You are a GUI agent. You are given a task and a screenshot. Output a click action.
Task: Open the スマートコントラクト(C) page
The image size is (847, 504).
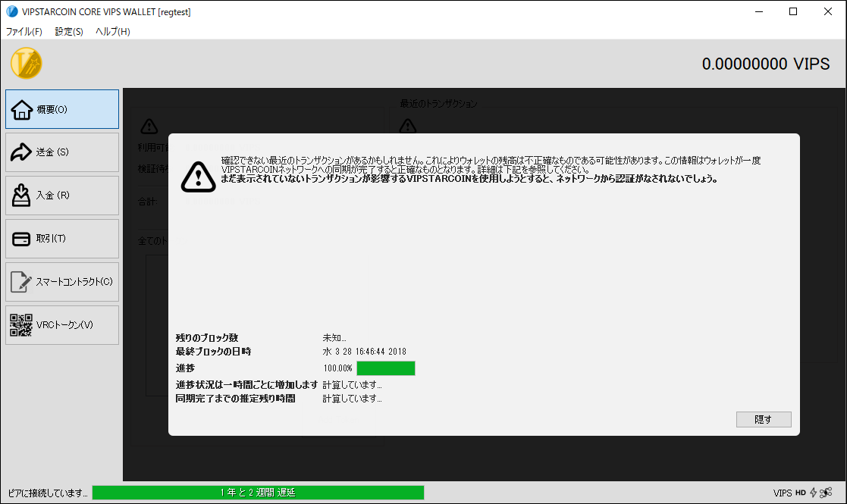62,282
